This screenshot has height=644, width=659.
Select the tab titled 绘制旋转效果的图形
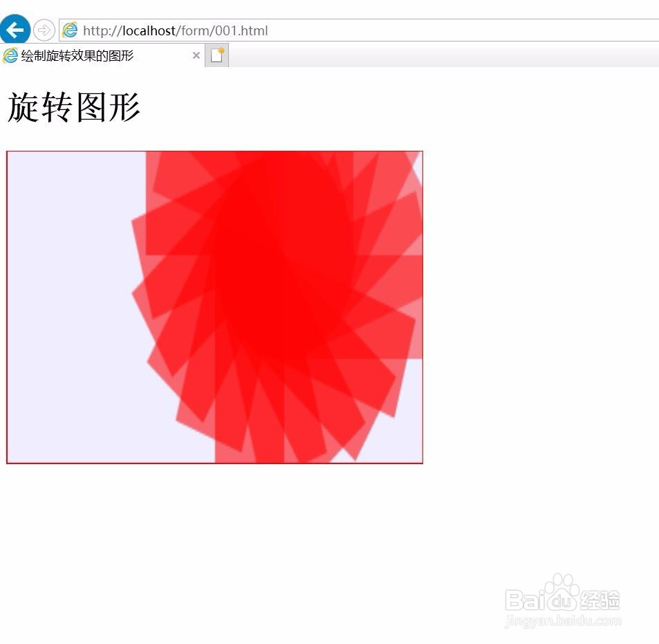click(x=102, y=55)
